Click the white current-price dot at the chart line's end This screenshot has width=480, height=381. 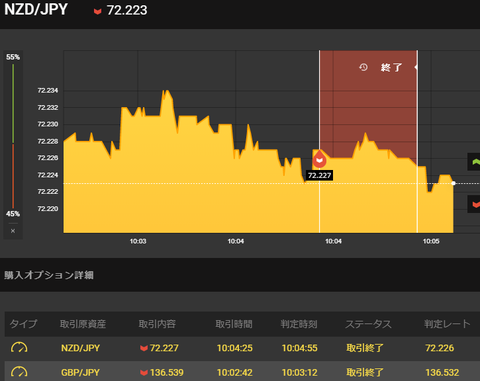(453, 183)
